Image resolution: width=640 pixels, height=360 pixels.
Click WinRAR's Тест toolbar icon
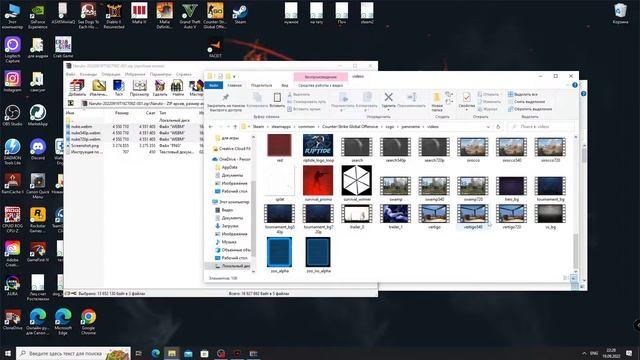coord(119,87)
